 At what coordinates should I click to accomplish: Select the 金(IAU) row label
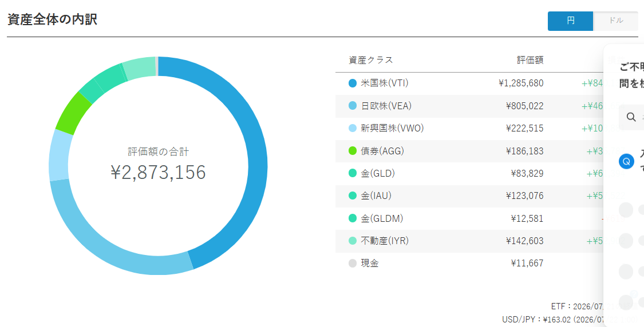(x=376, y=196)
